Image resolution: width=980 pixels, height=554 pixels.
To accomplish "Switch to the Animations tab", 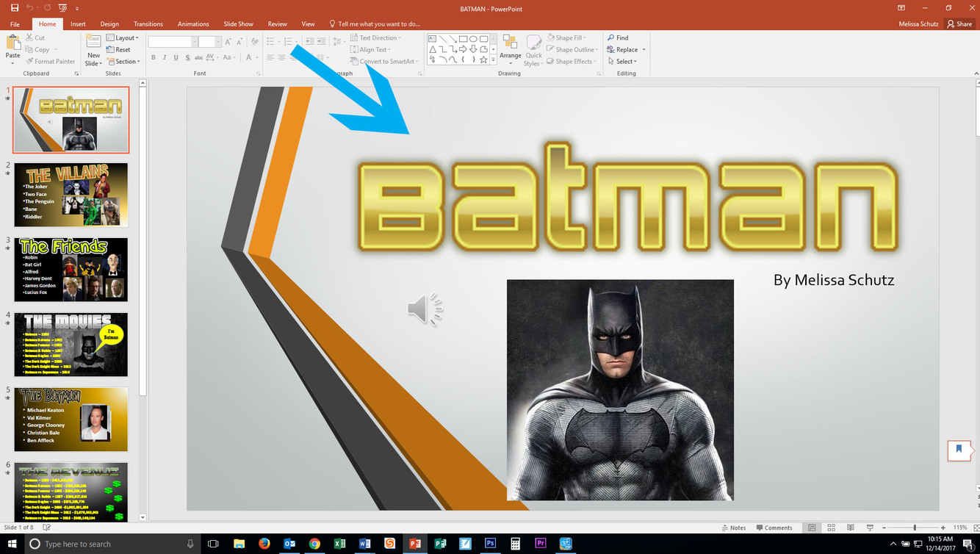I will [193, 24].
